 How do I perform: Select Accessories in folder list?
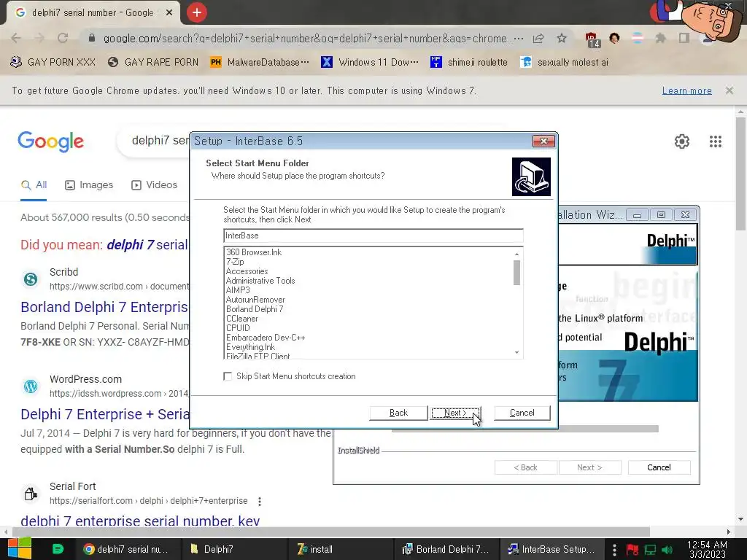click(x=247, y=271)
